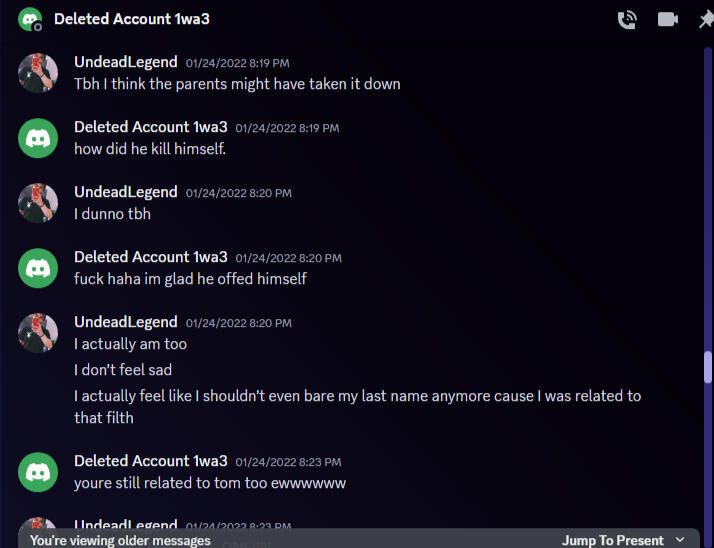Screen dimensions: 714x548
Task: Click UndeadLegend's username on the 8:19 PM message
Action: pyautogui.click(x=125, y=62)
